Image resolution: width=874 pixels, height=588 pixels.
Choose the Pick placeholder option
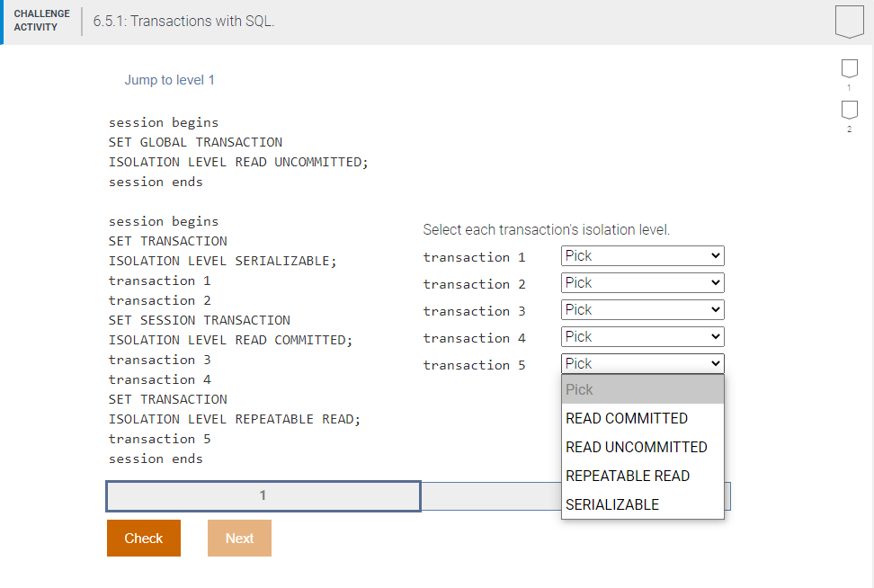click(580, 388)
